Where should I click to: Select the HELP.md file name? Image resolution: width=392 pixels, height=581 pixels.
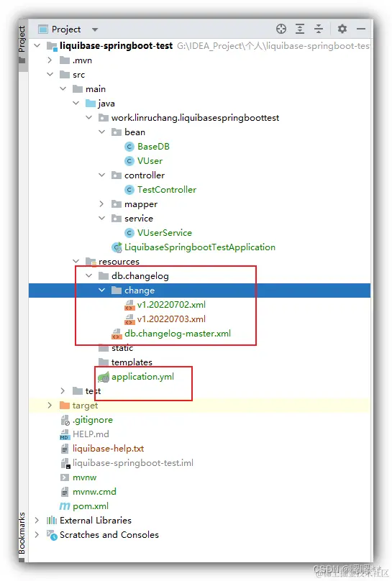pyautogui.click(x=91, y=434)
